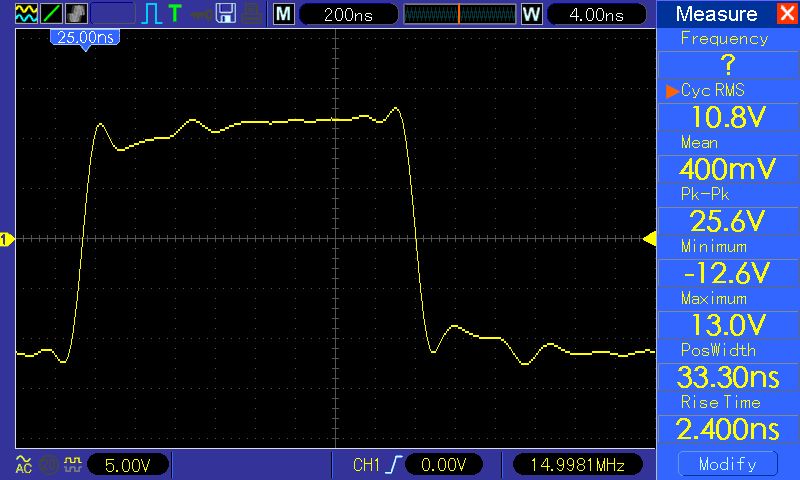This screenshot has width=800, height=480.
Task: Select the Frequency measurement item
Action: 724,39
